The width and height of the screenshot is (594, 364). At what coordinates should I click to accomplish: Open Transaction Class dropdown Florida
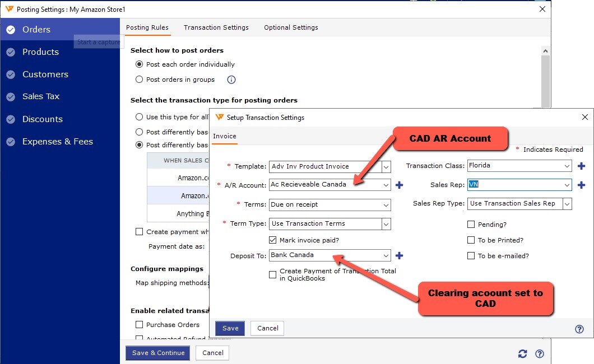point(567,166)
